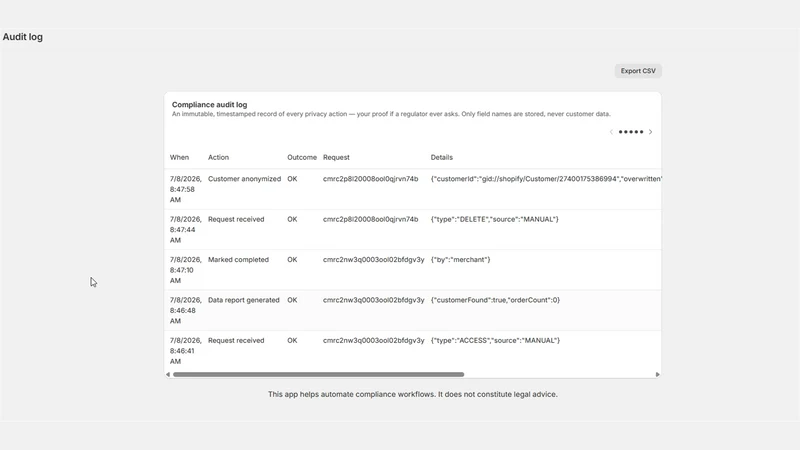Click OK outcome in Marked completed row
This screenshot has height=450, width=800.
click(292, 260)
